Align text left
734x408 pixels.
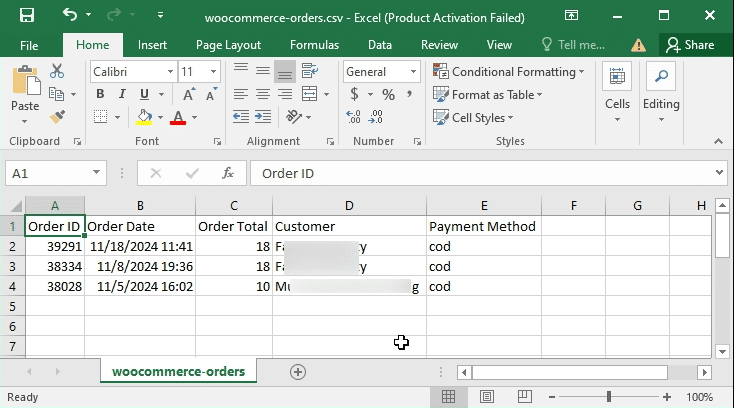241,94
